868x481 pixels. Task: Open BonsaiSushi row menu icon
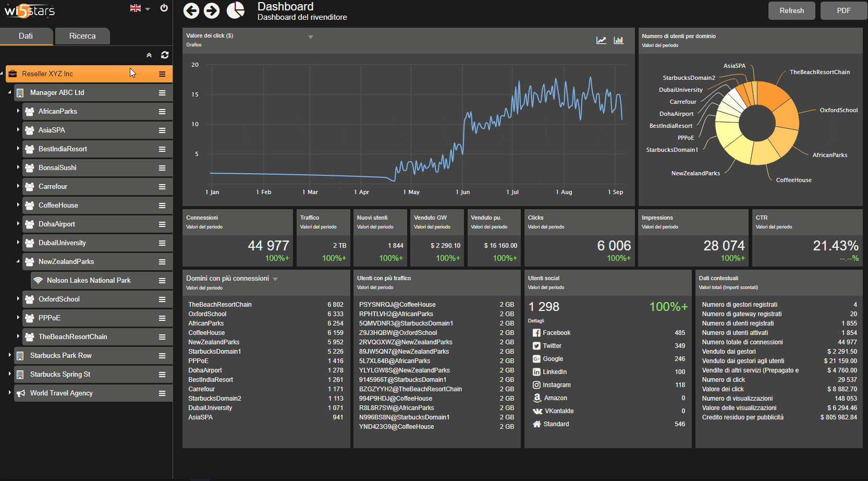click(x=162, y=168)
